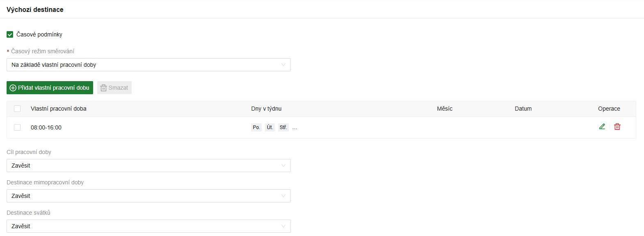Click the Stř. day tag
This screenshot has width=644, height=236.
283,127
